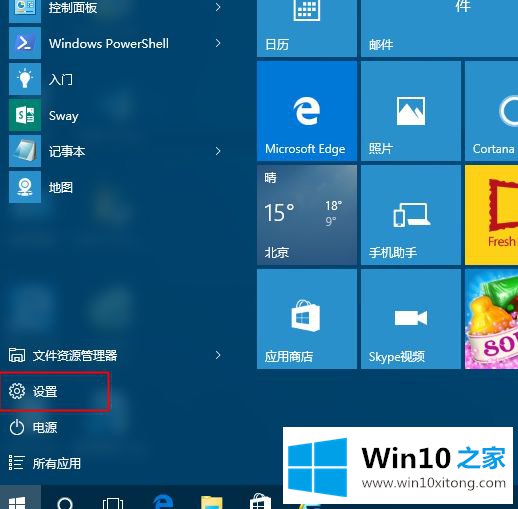518x509 pixels.
Task: Open 控制面板 control panel icon
Action: click(x=25, y=10)
